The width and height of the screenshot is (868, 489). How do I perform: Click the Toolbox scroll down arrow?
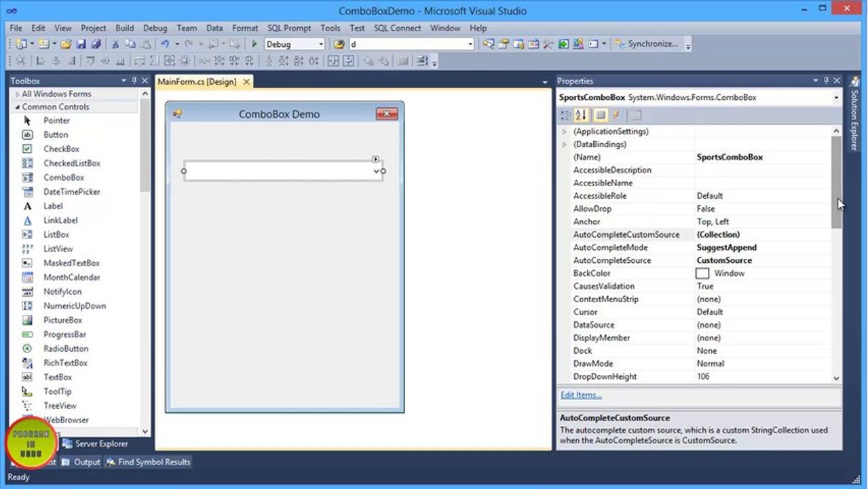145,431
